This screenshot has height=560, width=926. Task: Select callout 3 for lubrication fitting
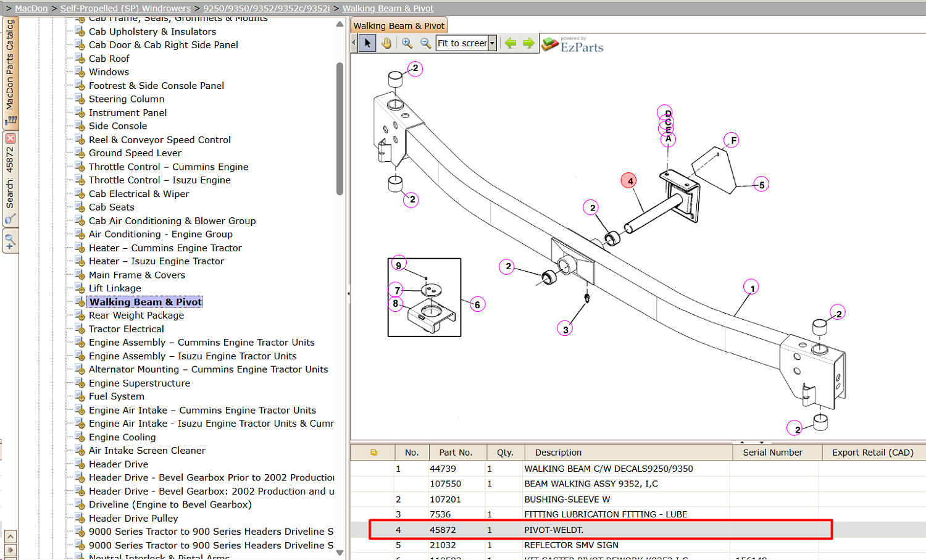tap(565, 329)
